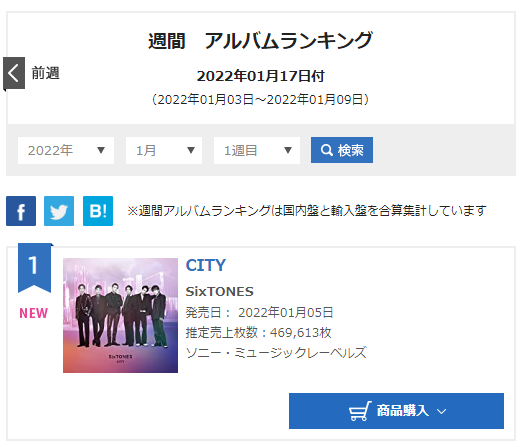Open the 1月 month dropdown
The image size is (526, 447).
(164, 150)
